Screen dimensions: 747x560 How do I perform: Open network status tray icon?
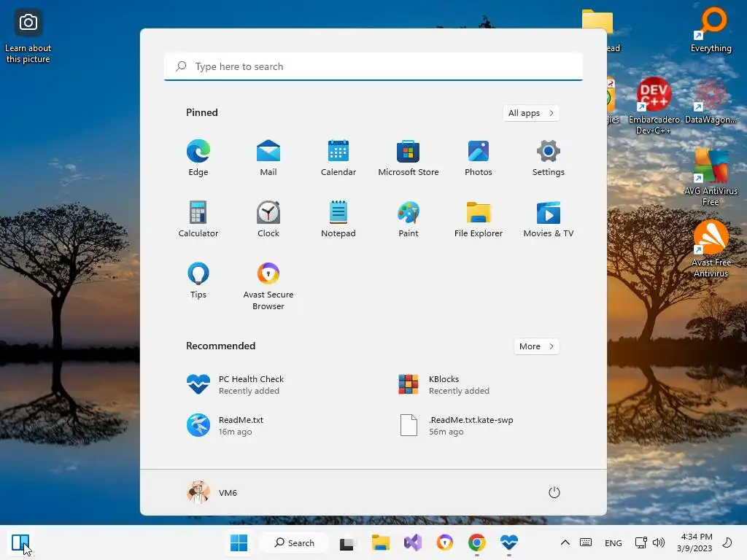(x=640, y=542)
